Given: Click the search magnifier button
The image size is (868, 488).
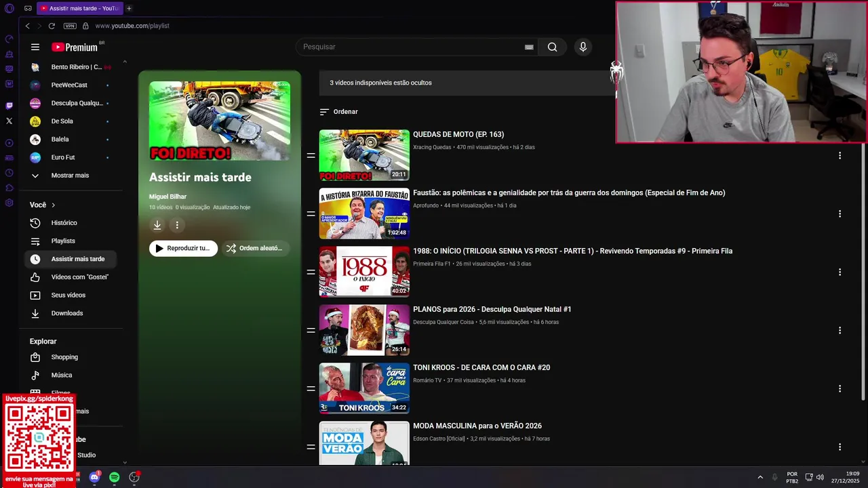Looking at the screenshot, I should [553, 47].
